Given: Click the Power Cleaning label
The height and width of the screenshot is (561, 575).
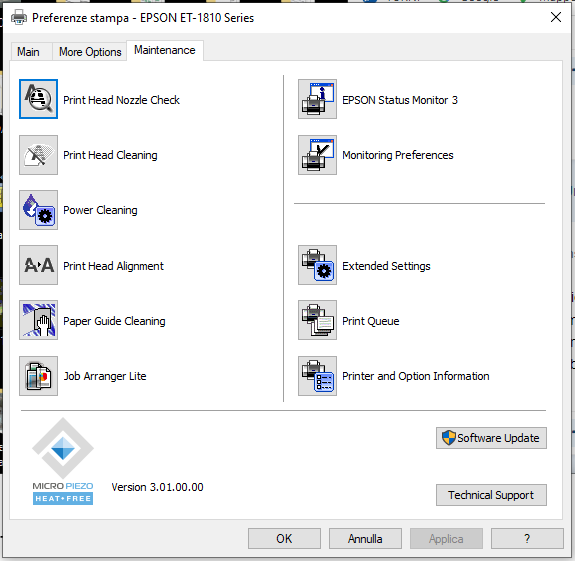Looking at the screenshot, I should (100, 210).
